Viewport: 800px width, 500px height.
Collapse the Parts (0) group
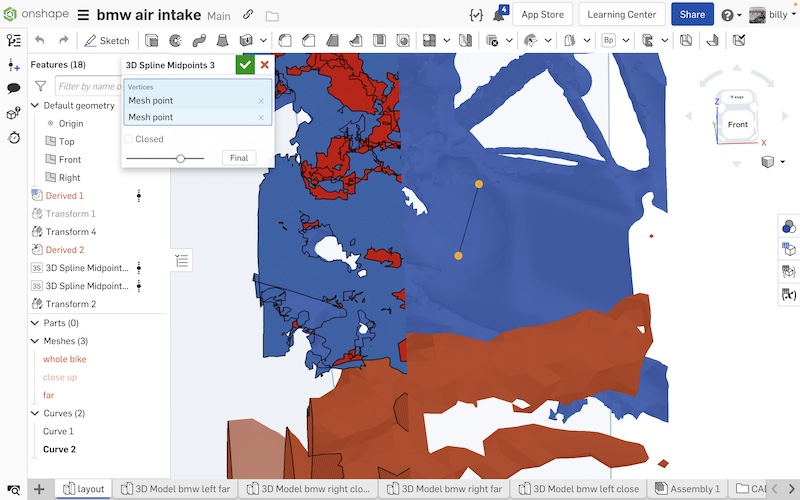coord(35,323)
